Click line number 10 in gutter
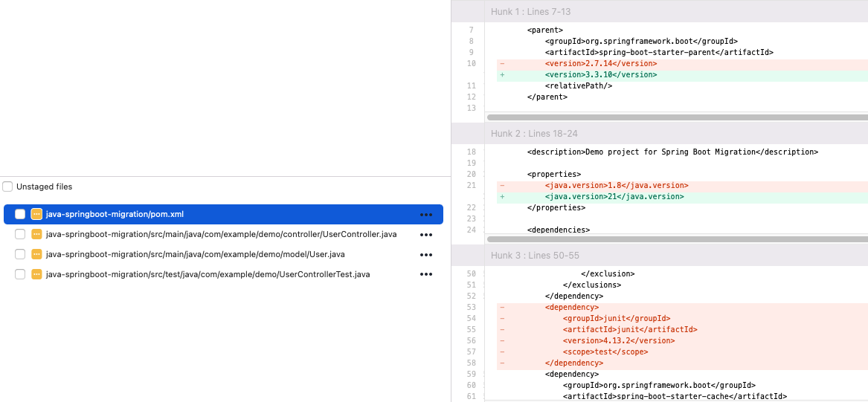 click(471, 64)
